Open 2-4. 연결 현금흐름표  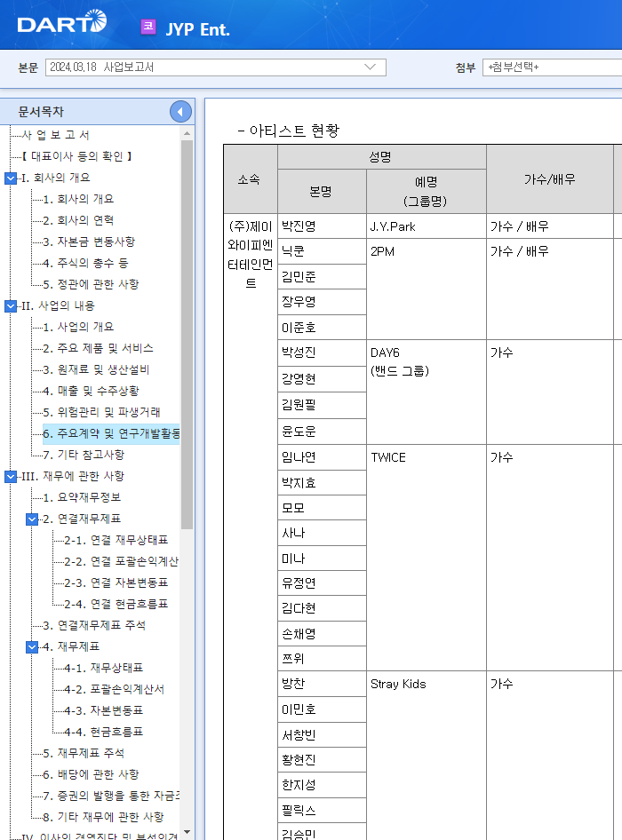tap(116, 605)
